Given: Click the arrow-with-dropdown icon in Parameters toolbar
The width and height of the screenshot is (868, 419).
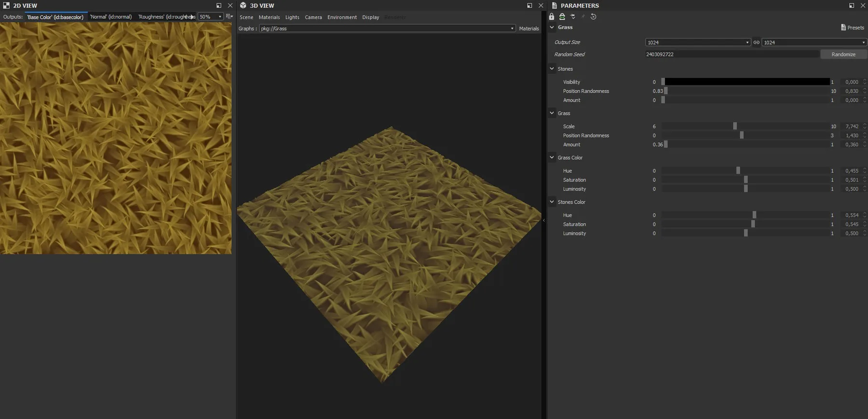Looking at the screenshot, I should tap(573, 16).
